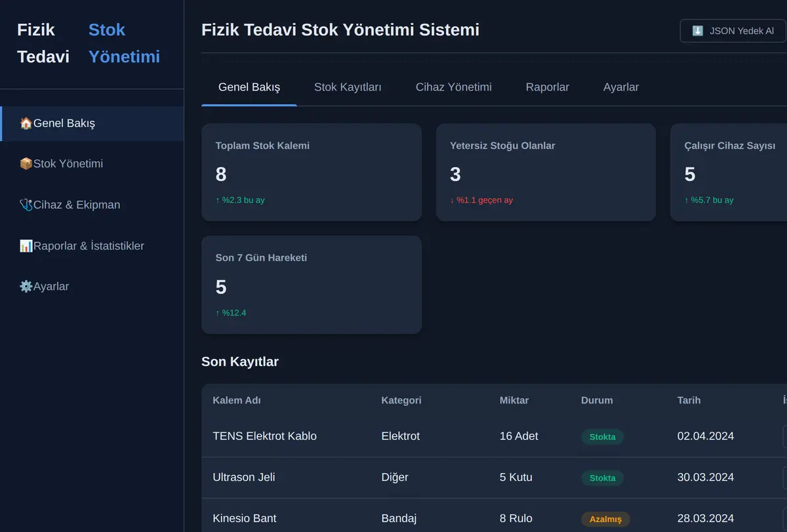The width and height of the screenshot is (787, 532).
Task: Select the Toplam Stok Kalemi card
Action: click(312, 173)
